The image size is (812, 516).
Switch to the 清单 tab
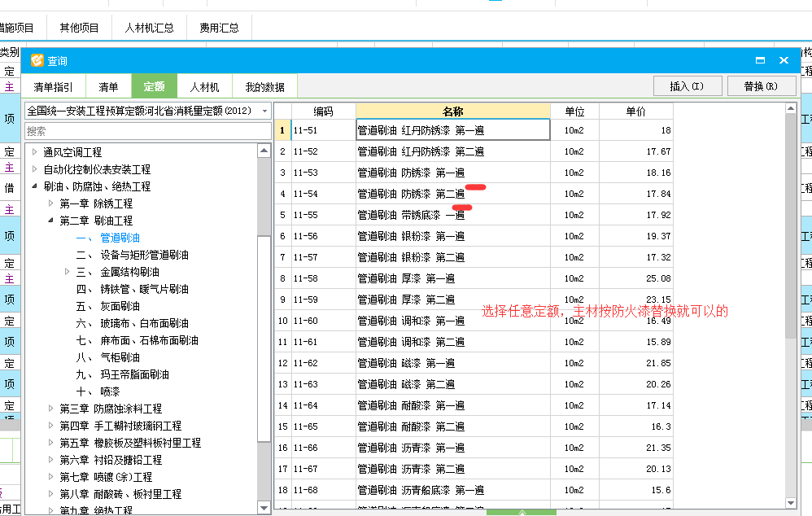pyautogui.click(x=108, y=87)
